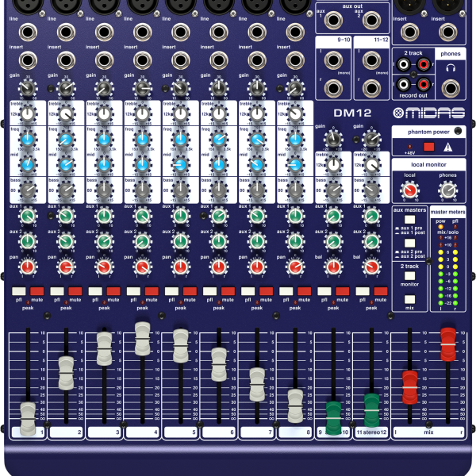Click the red record out right RCA
476x476 pixels.
pos(424,84)
